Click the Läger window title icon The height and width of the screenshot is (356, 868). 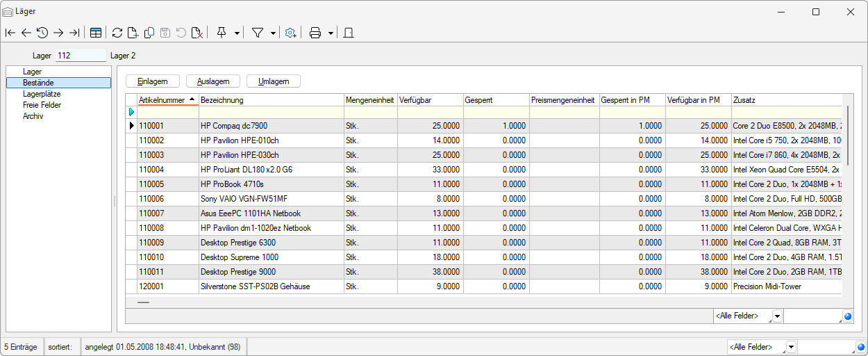pyautogui.click(x=7, y=12)
